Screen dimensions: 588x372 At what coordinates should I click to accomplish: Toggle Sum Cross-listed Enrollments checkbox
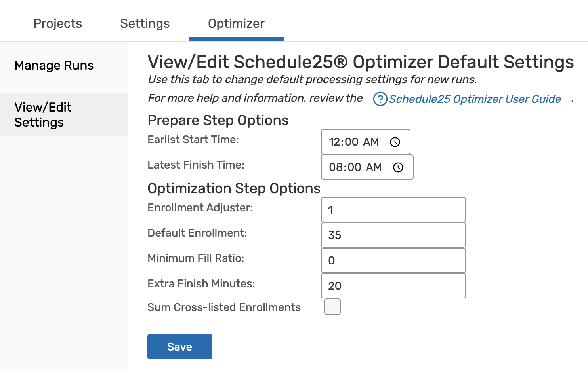click(x=332, y=307)
